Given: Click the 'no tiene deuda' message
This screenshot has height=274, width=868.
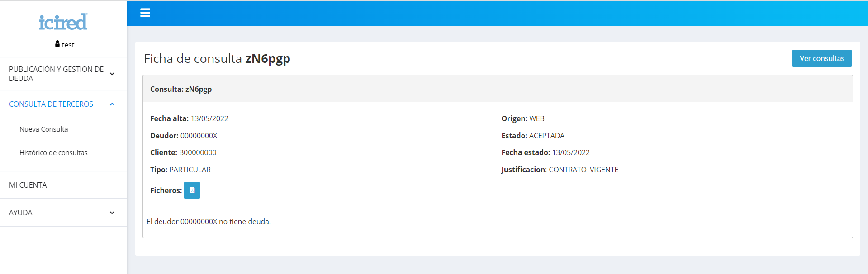Looking at the screenshot, I should click(209, 222).
